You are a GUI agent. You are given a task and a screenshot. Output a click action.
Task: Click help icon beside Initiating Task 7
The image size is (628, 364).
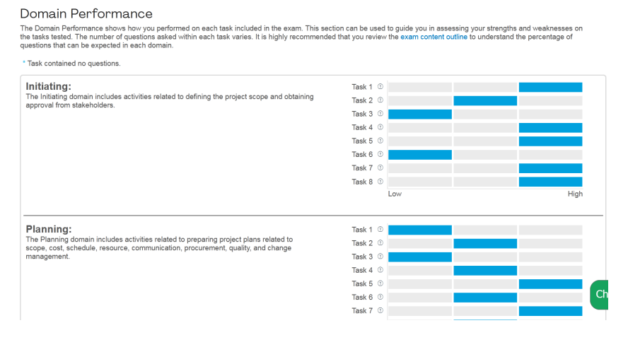pyautogui.click(x=380, y=168)
